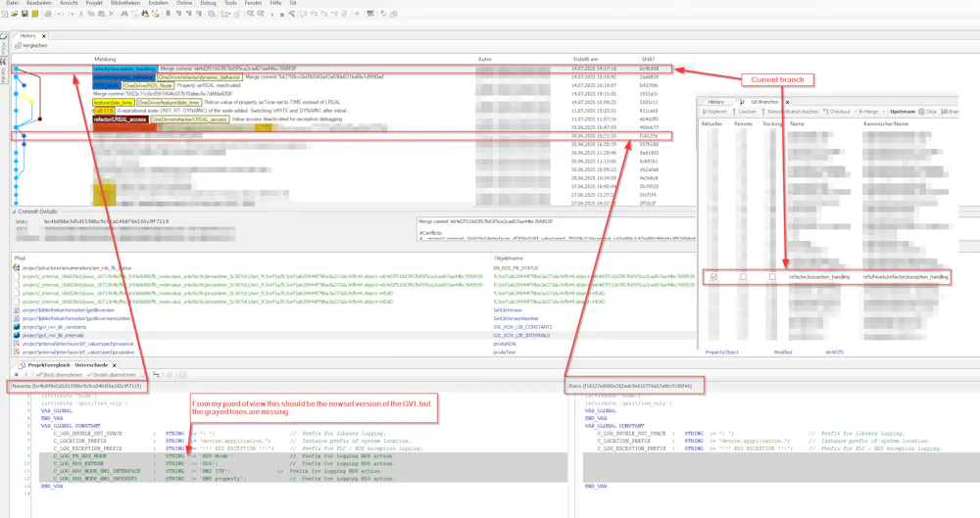Open the Checkout dropdown arrow
This screenshot has height=518, width=980.
click(x=856, y=112)
